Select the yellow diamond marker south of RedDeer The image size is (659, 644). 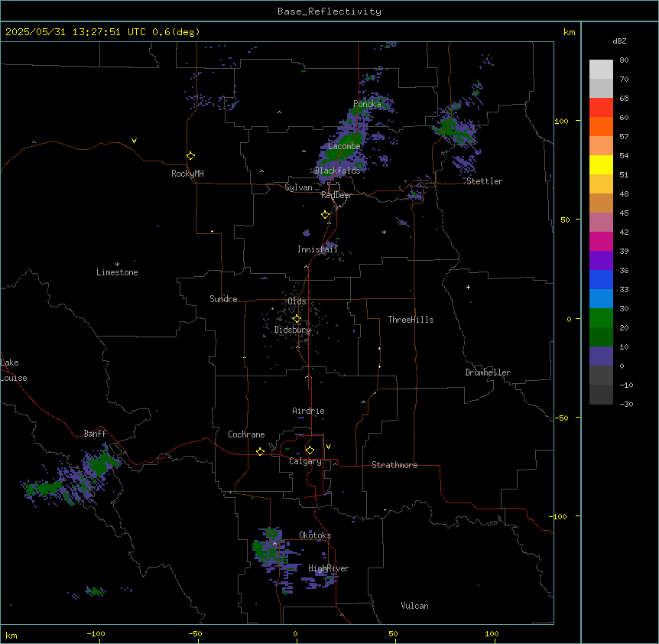tap(325, 215)
